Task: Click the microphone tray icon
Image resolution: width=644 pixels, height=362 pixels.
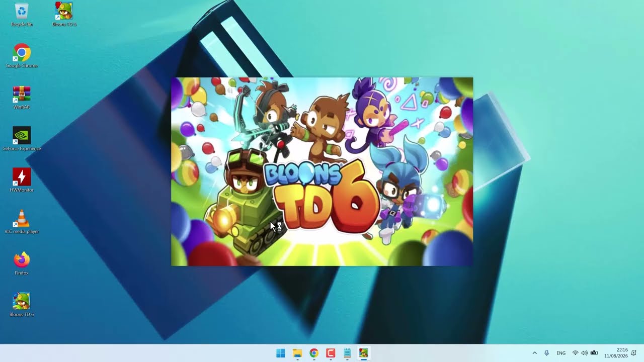Action: click(547, 353)
